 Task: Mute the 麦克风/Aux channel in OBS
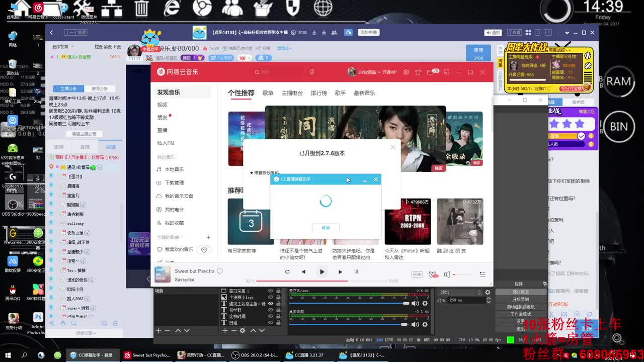click(415, 303)
